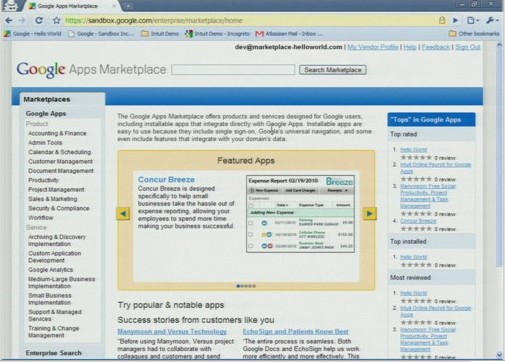Click the Sign Out link
Image resolution: width=505 pixels, height=362 pixels.
pos(468,47)
